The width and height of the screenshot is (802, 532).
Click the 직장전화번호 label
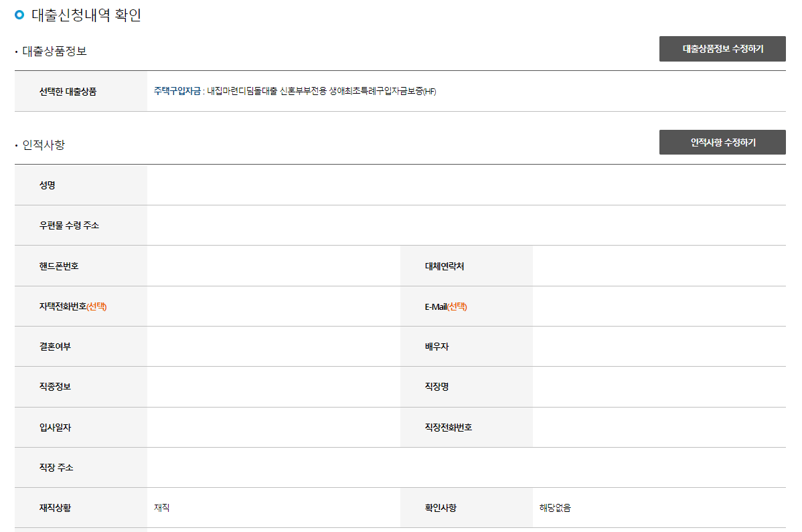click(x=449, y=427)
